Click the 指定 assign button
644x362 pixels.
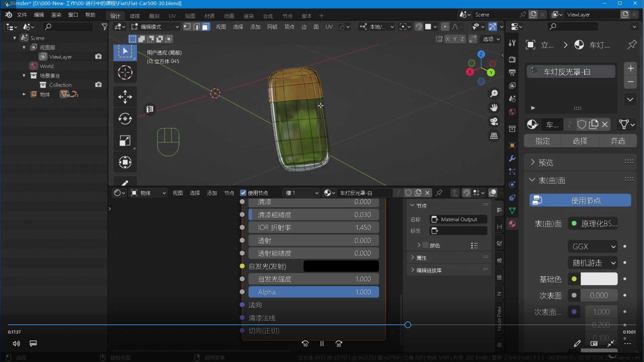tap(542, 141)
